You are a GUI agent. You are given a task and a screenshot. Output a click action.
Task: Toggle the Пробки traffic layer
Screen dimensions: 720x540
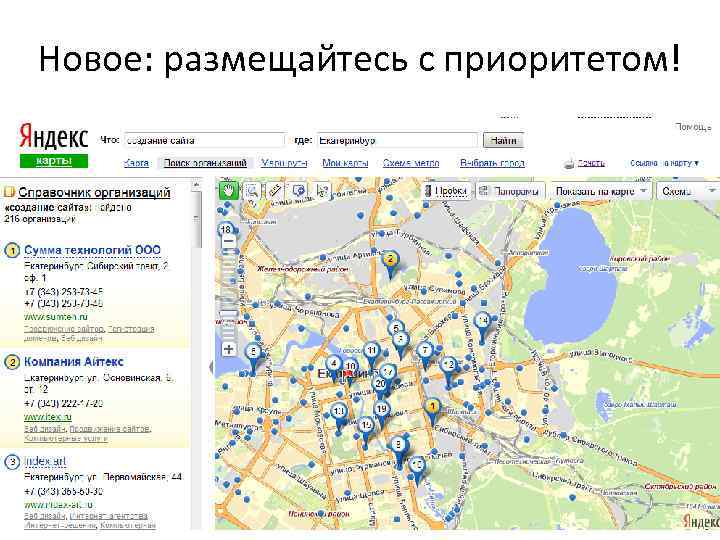pyautogui.click(x=446, y=191)
